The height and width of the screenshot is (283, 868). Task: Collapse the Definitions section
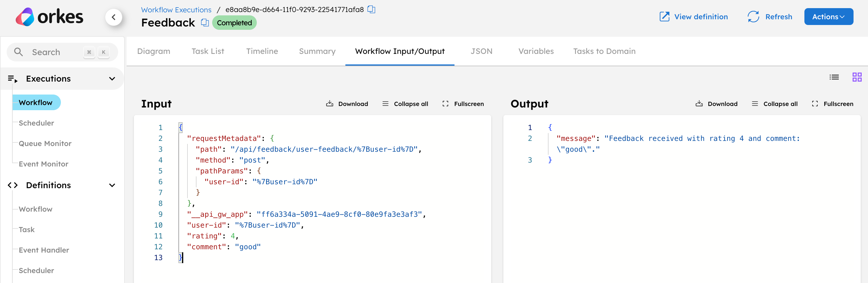pos(112,185)
